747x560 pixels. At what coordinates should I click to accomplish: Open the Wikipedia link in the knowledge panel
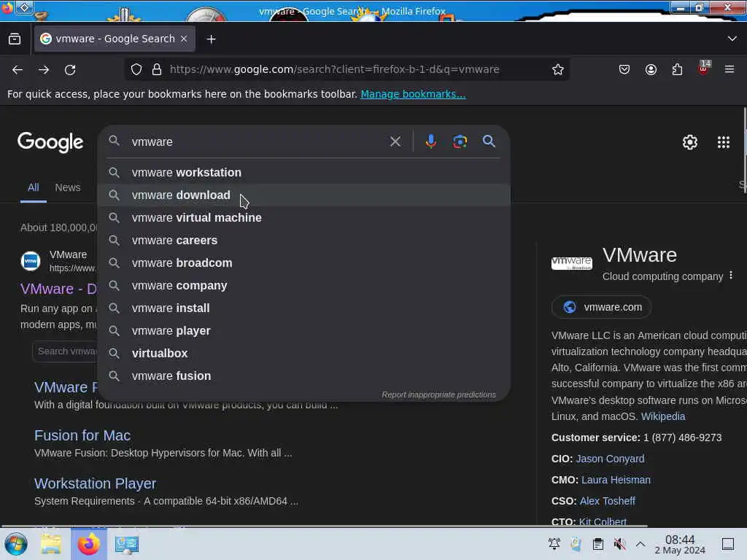click(x=663, y=416)
